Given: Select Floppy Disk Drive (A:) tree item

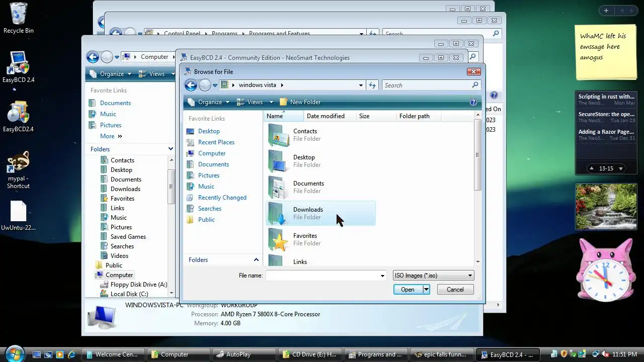Looking at the screenshot, I should [139, 285].
